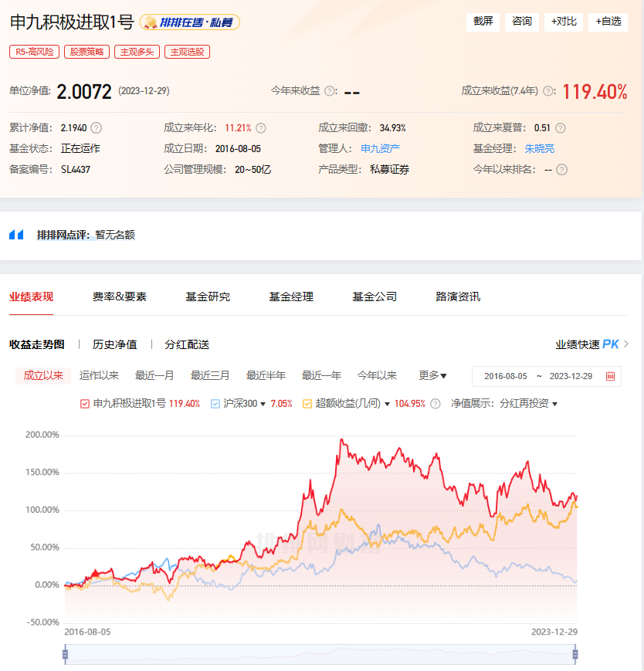Open the 朱晓亮 fund manager link
This screenshot has width=644, height=671.
[x=539, y=148]
